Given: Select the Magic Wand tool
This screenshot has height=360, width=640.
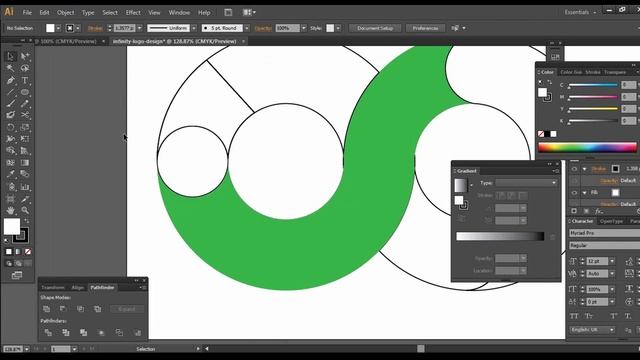Looking at the screenshot, I should tap(11, 68).
